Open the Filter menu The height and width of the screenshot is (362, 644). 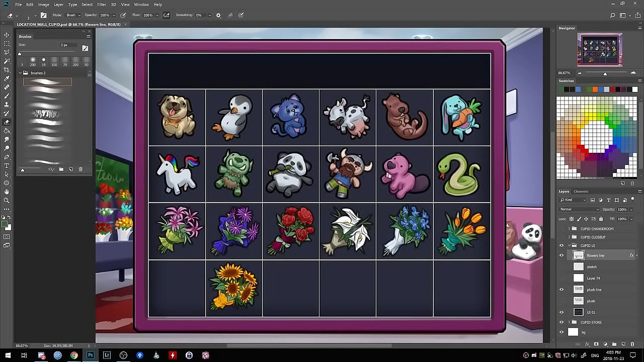(102, 5)
